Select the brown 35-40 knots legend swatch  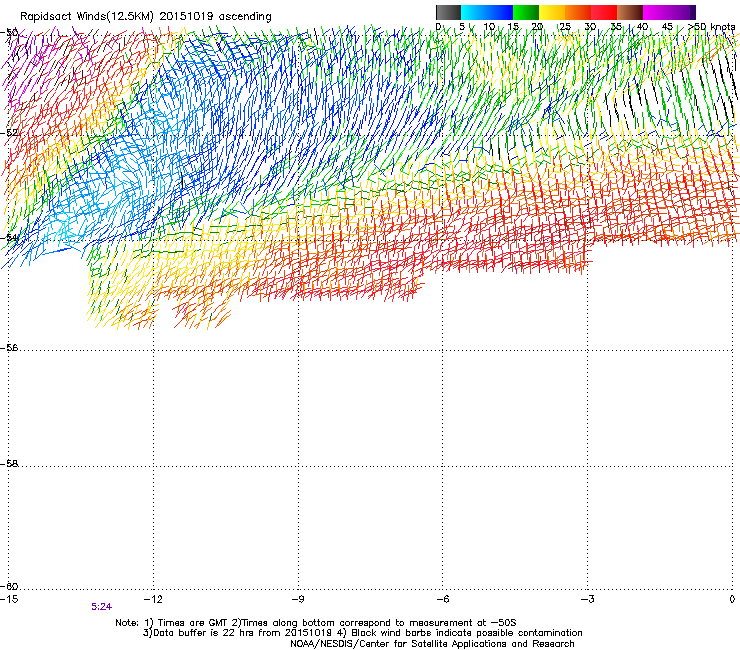tap(630, 12)
